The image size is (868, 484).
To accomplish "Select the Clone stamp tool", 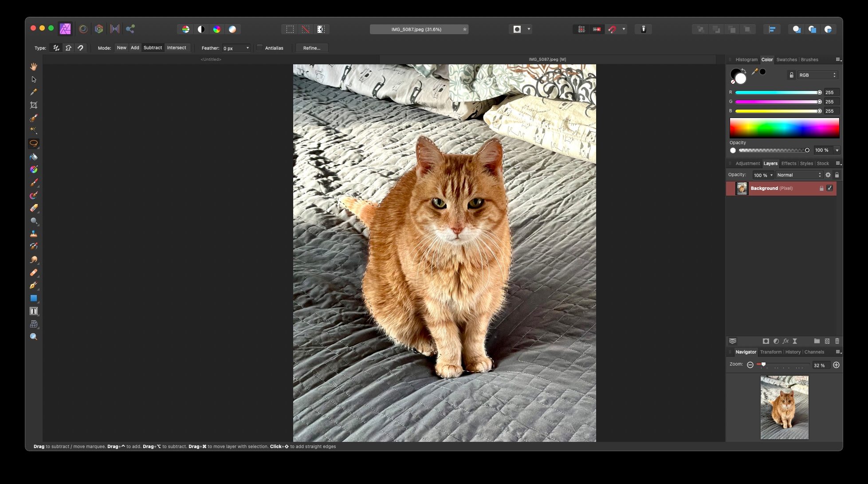I will tap(34, 234).
